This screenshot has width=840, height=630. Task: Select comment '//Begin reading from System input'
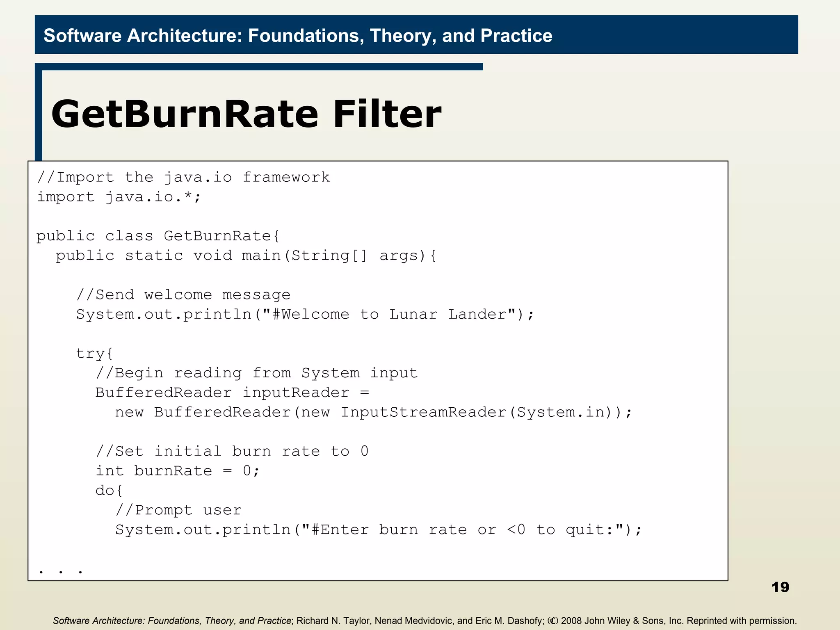pos(257,373)
